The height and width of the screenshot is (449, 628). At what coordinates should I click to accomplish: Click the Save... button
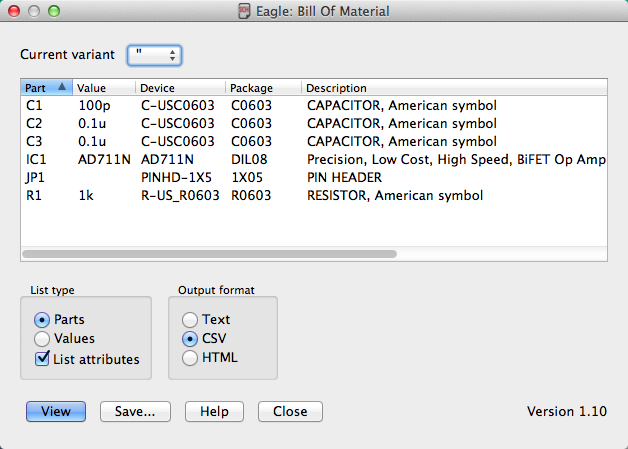click(134, 412)
